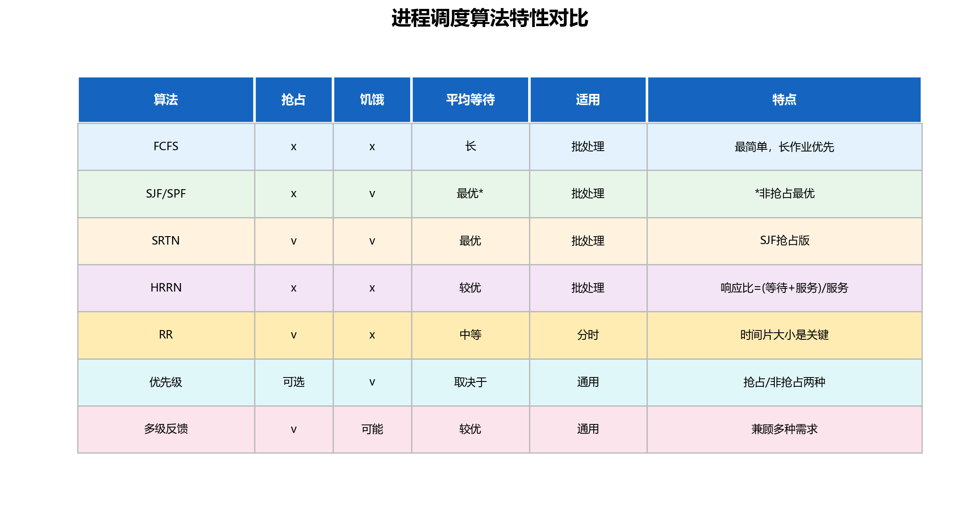This screenshot has height=529, width=980.
Task: Click the 饥饿 value in RR row
Action: (x=372, y=335)
